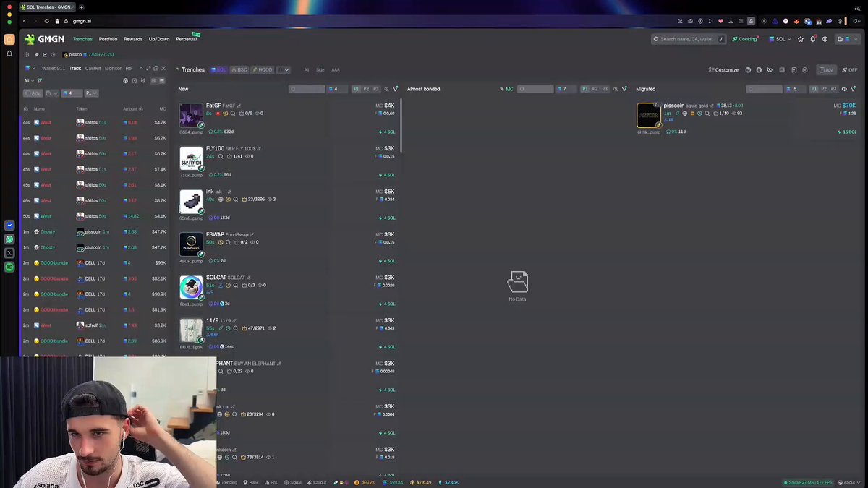
Task: Open the 'All' dropdown in wallet panel
Action: pyautogui.click(x=29, y=81)
